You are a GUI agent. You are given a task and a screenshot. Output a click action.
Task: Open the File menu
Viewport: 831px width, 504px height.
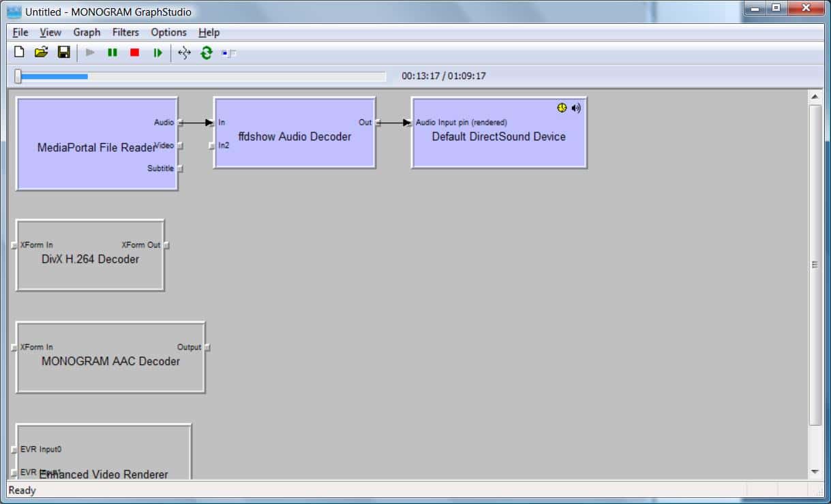coord(20,32)
